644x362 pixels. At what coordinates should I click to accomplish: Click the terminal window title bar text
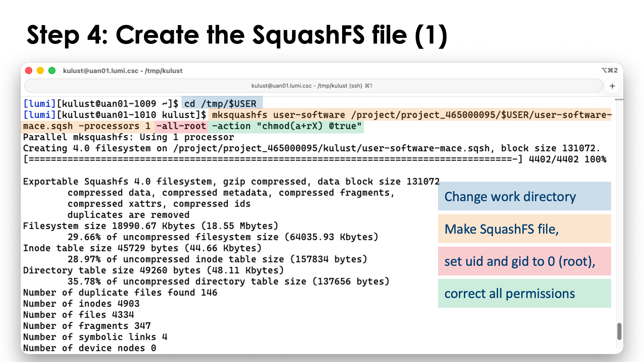123,71
